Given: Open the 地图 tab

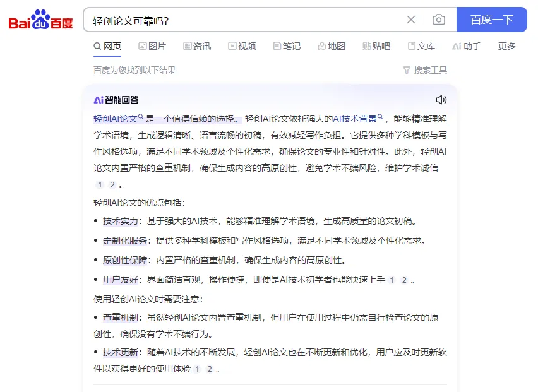Looking at the screenshot, I should pyautogui.click(x=332, y=46).
